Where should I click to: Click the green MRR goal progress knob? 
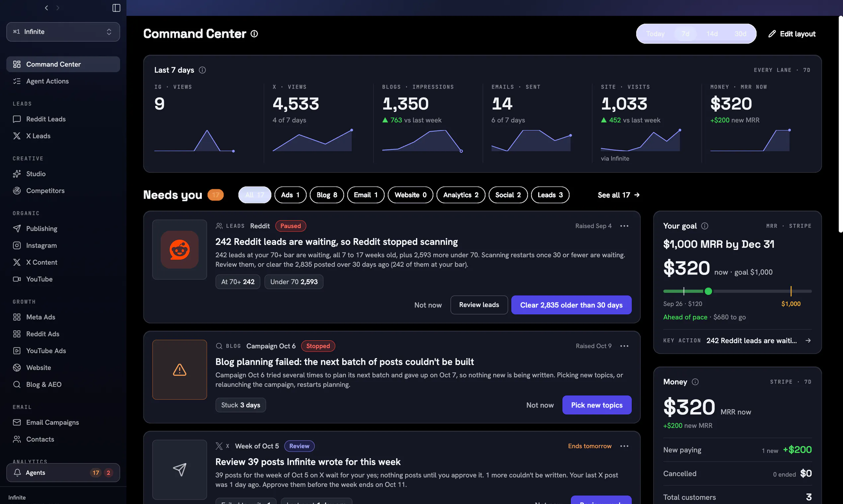(708, 291)
